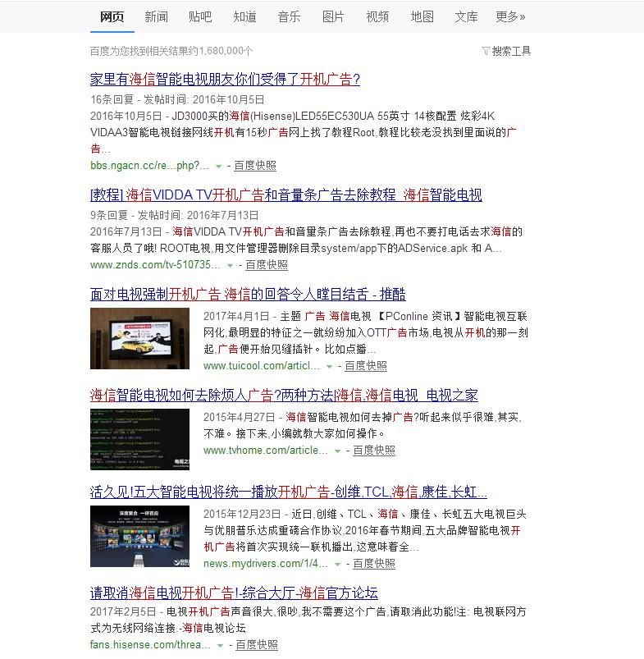Image resolution: width=644 pixels, height=659 pixels.
Task: Click the black terminal screenshot thumbnail
Action: pos(140,439)
